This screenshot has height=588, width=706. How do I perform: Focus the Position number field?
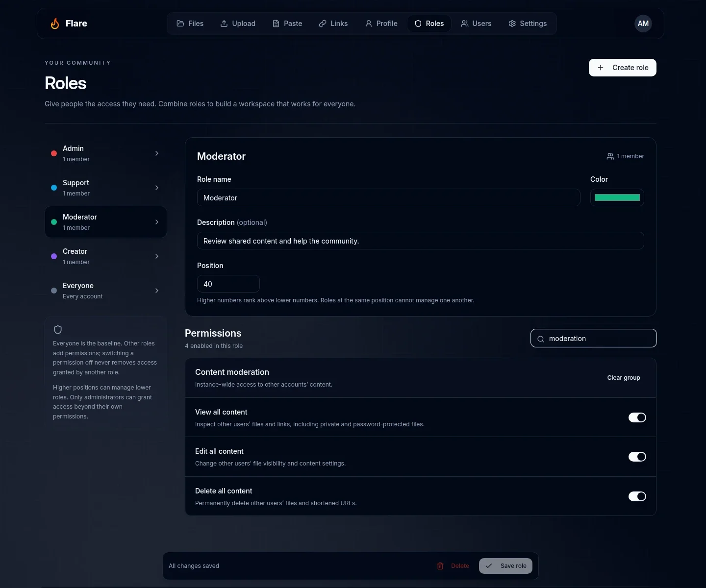(228, 284)
